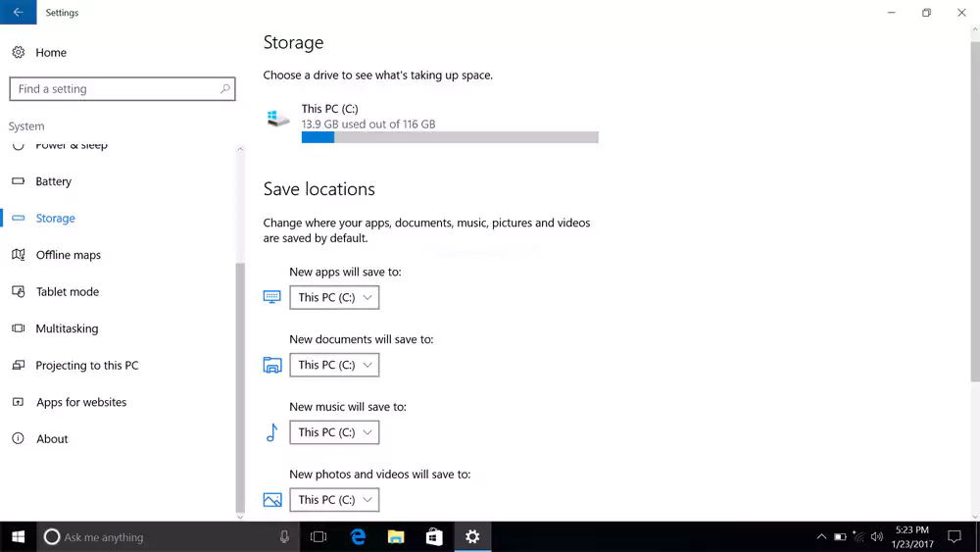Click the back arrow in Settings
980x552 pixels.
tap(18, 13)
